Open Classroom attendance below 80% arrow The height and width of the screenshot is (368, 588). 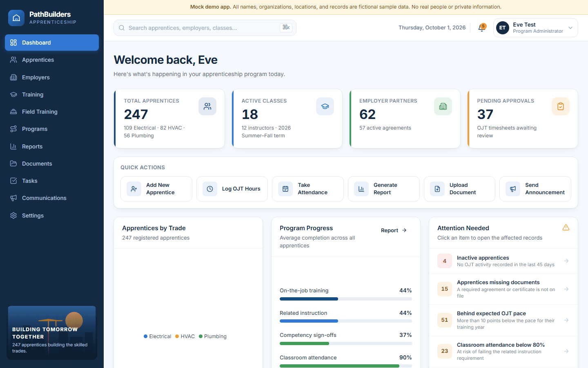(x=566, y=351)
